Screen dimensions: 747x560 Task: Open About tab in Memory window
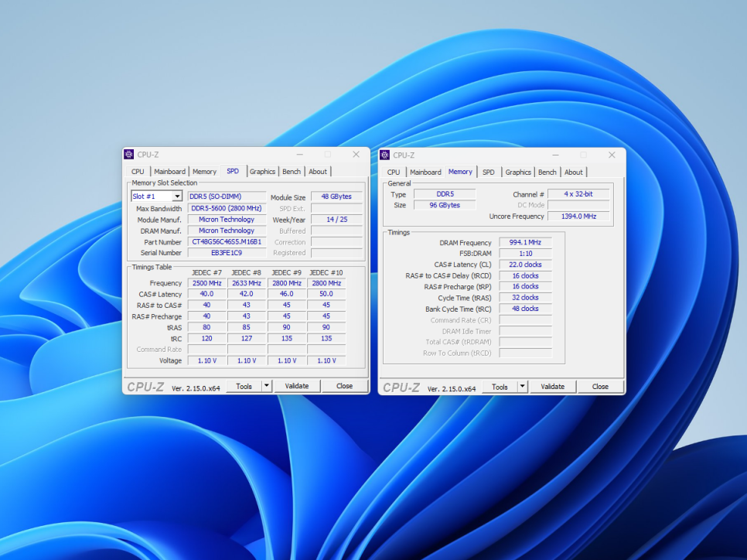click(x=574, y=172)
